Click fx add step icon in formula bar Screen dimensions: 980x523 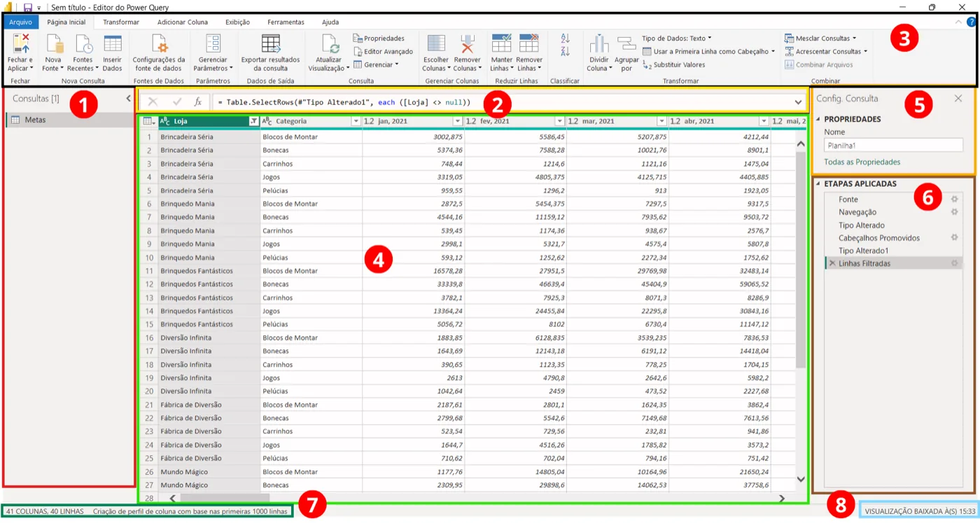(x=197, y=102)
